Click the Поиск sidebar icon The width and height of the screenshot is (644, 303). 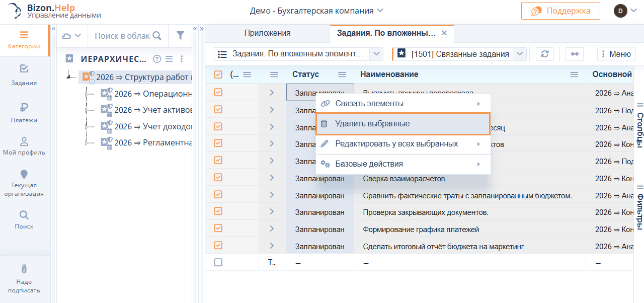click(24, 219)
